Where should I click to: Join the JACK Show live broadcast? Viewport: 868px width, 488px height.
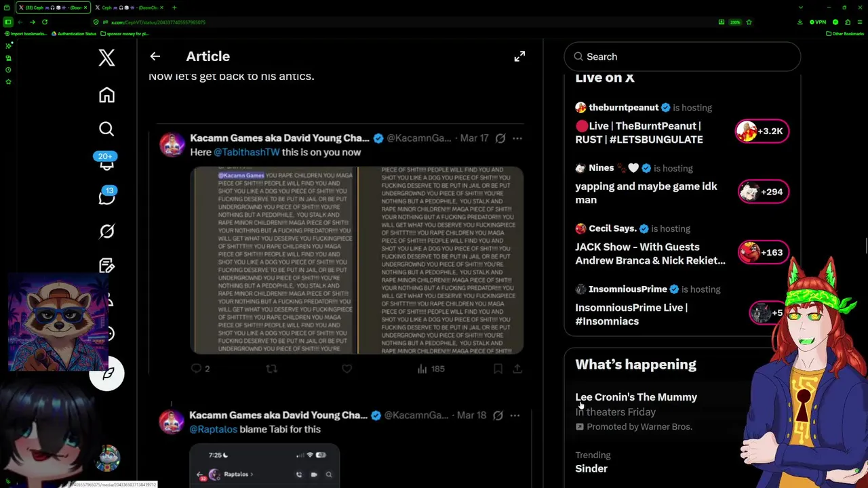point(650,253)
